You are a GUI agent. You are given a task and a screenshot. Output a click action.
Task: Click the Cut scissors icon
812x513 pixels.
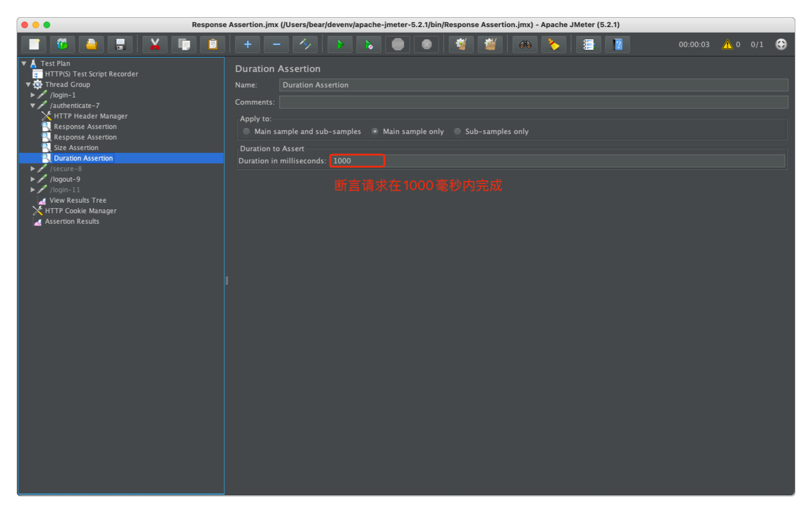coord(155,44)
